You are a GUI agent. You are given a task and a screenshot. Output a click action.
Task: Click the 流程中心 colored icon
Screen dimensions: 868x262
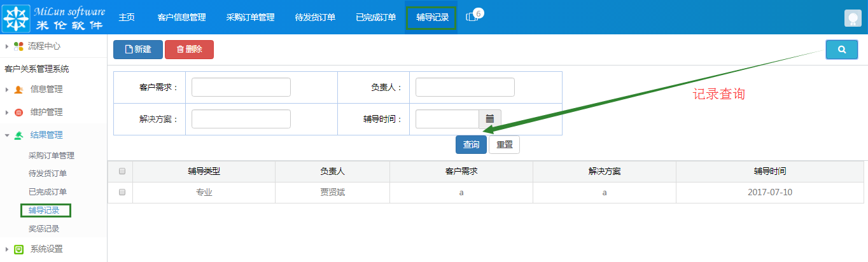[18, 46]
